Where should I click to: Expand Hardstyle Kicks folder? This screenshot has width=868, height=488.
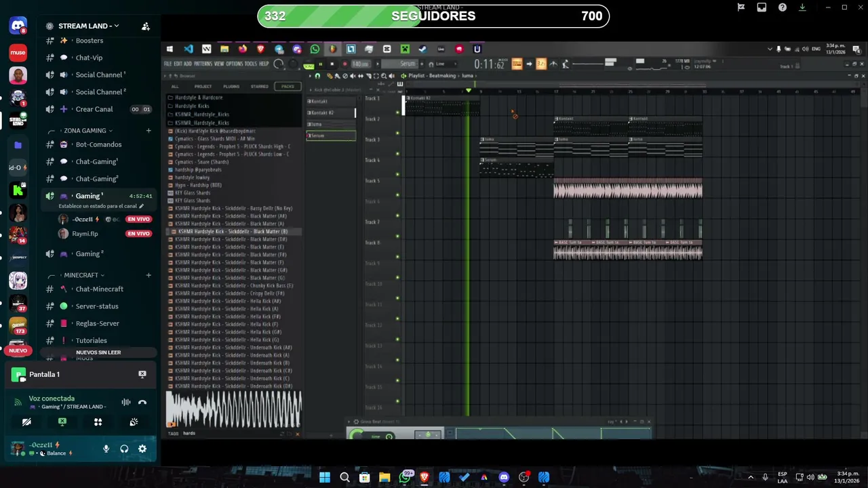[x=192, y=106]
